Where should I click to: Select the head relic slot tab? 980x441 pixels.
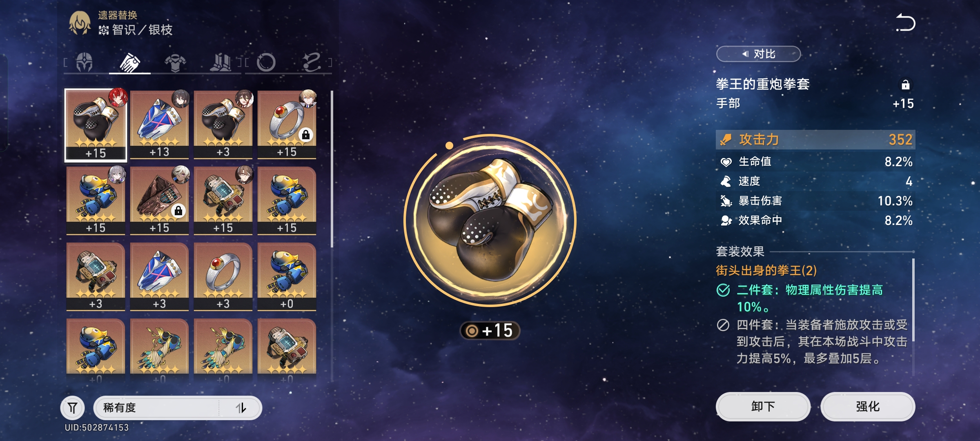[x=85, y=62]
